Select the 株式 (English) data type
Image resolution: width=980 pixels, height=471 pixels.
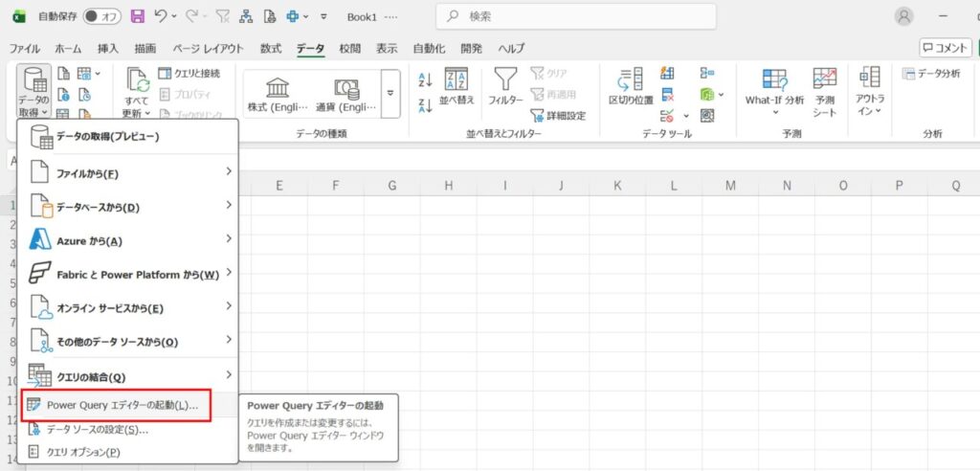278,94
